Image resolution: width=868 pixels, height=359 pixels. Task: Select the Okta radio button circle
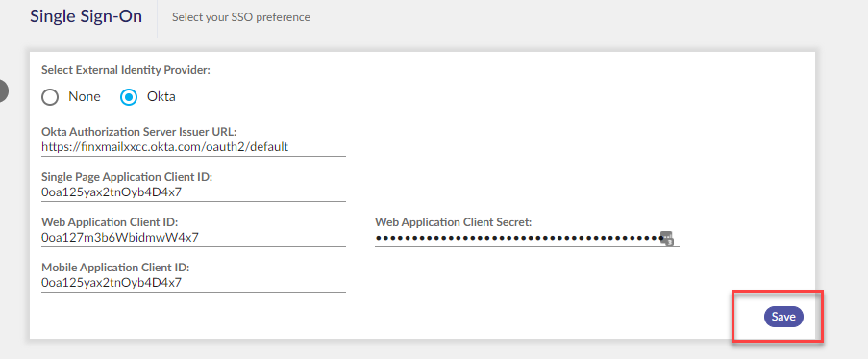129,97
